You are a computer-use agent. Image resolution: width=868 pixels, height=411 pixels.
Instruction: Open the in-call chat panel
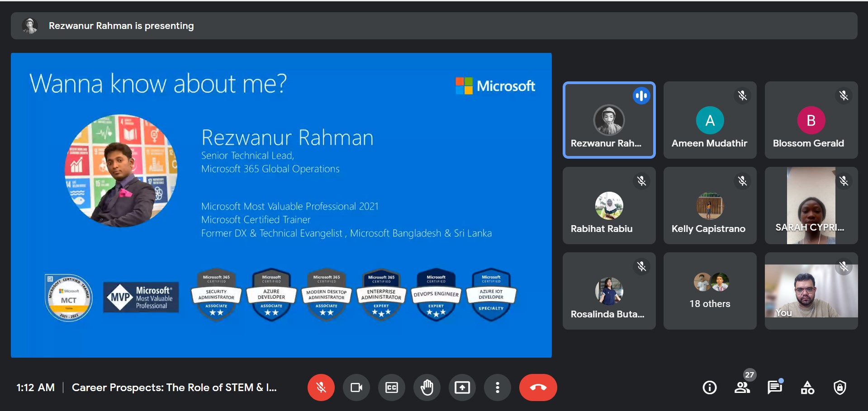click(x=774, y=387)
